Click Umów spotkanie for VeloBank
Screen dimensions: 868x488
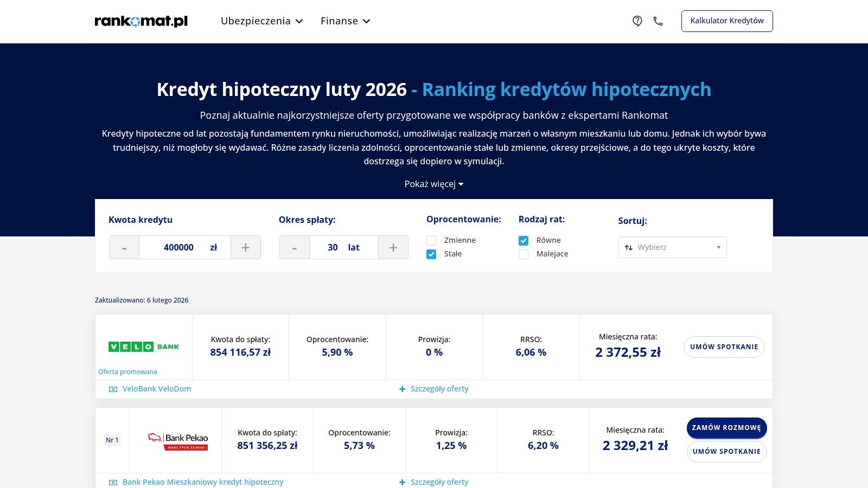(724, 347)
